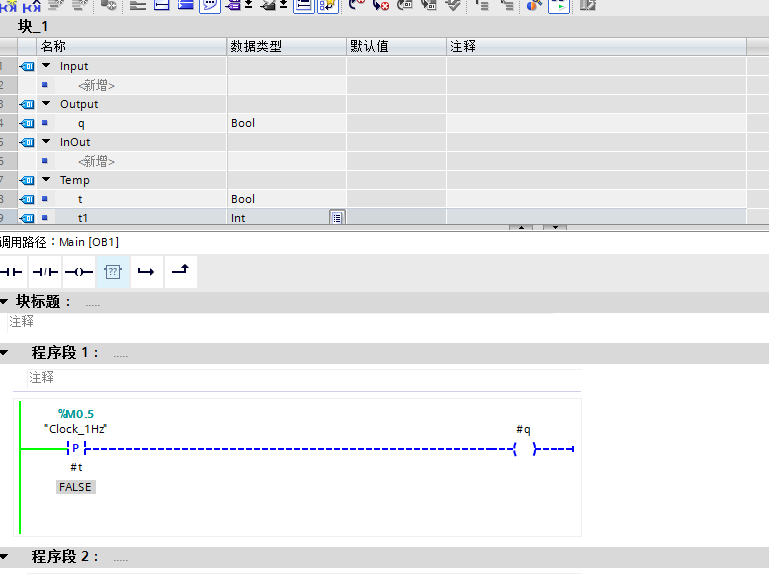This screenshot has height=575, width=769.
Task: Click the t1 row tag icon
Action: coord(27,218)
